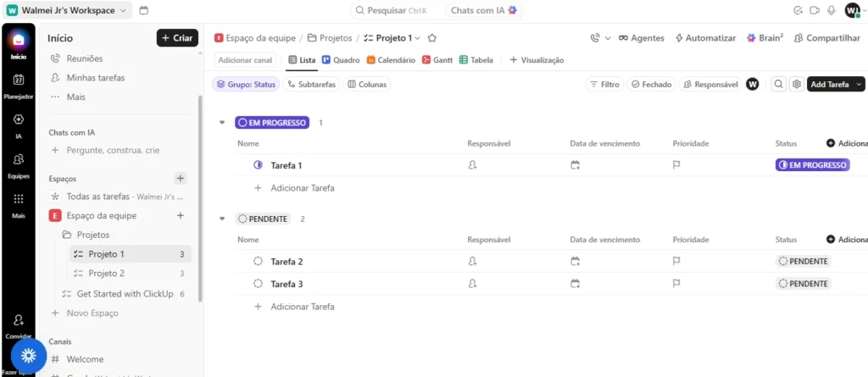Collapse the EM PROGRESSO group

pyautogui.click(x=222, y=122)
